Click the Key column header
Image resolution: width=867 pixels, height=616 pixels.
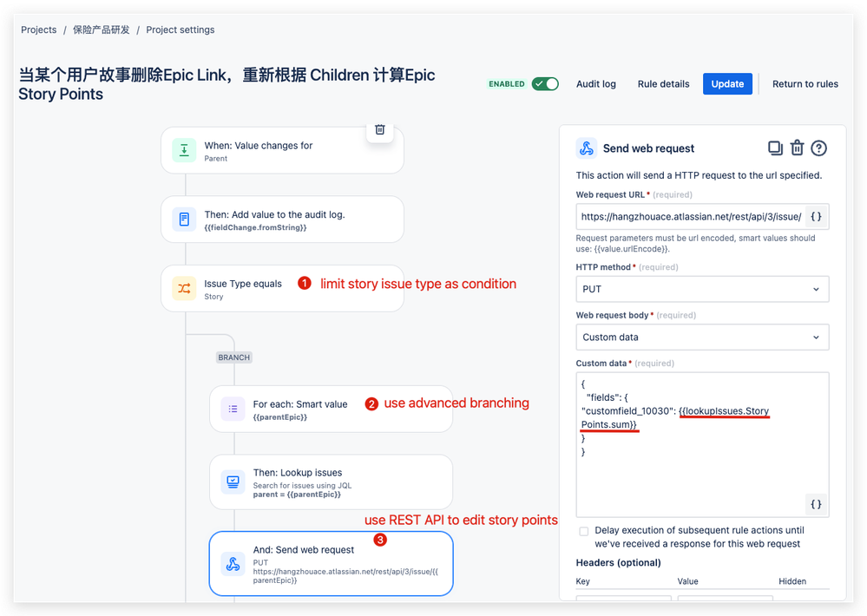pyautogui.click(x=583, y=581)
